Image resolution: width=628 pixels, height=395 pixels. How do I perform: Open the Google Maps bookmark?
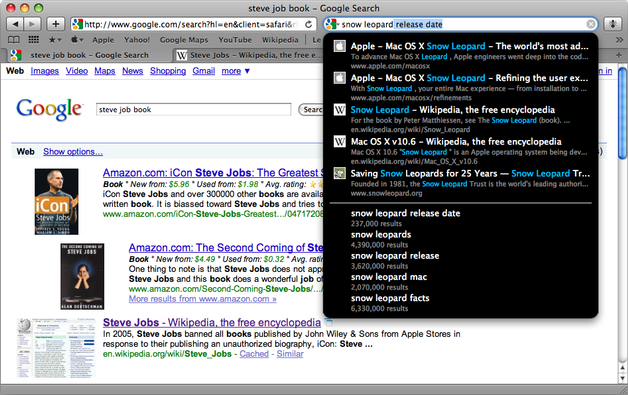pyautogui.click(x=184, y=40)
